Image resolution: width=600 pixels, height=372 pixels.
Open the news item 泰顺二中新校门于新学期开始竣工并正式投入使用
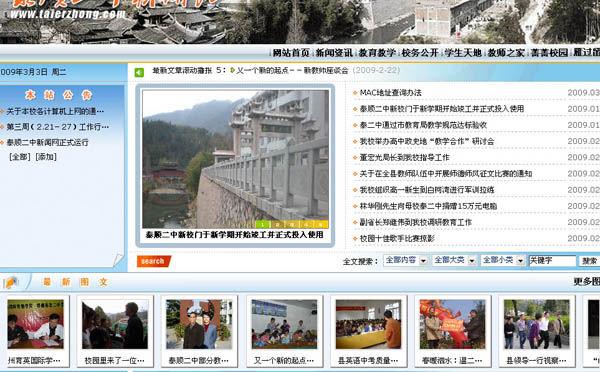pos(442,109)
